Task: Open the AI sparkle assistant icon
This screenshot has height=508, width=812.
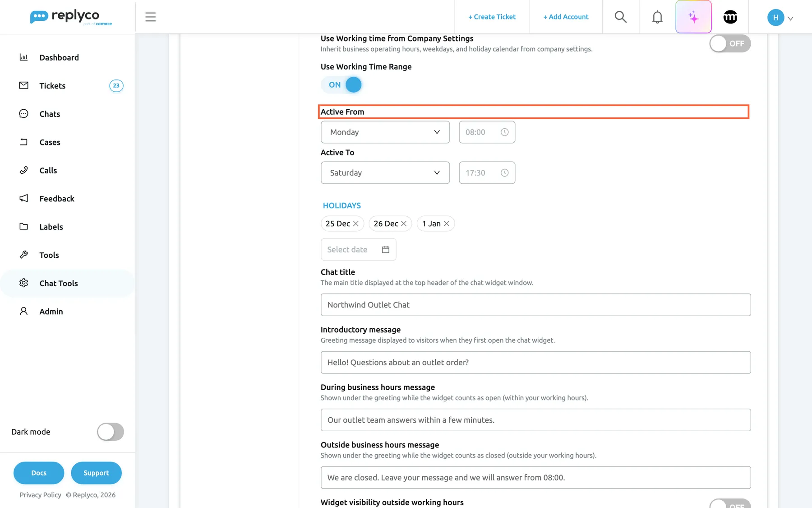Action: (693, 17)
